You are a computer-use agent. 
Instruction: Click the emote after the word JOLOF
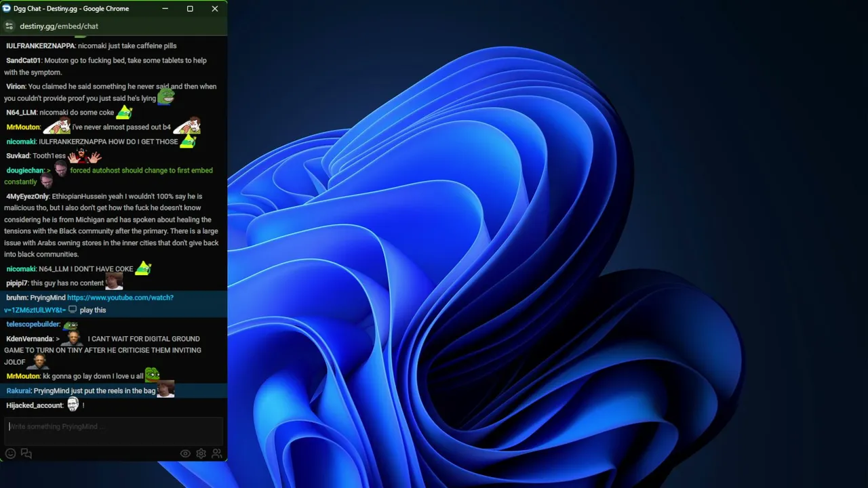tap(39, 362)
